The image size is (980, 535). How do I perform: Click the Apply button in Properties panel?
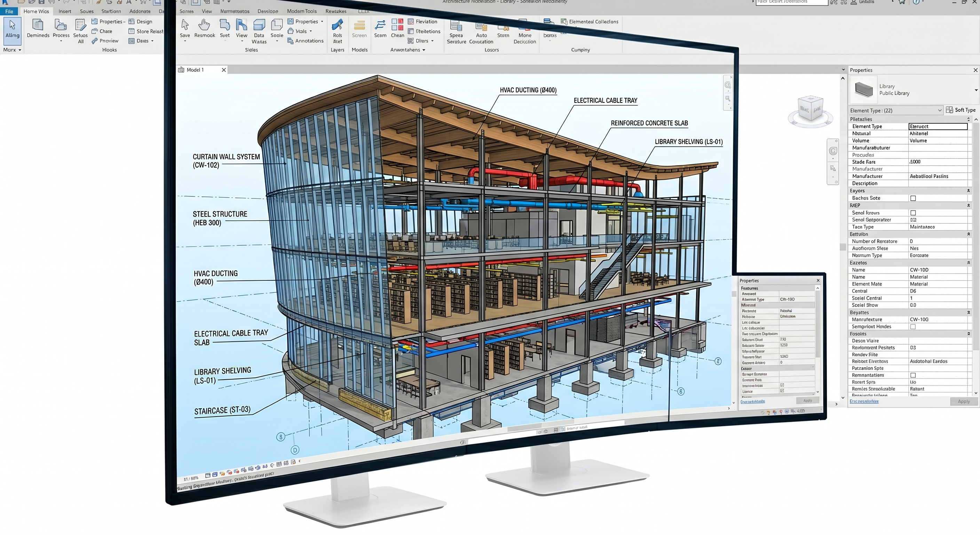coord(963,401)
